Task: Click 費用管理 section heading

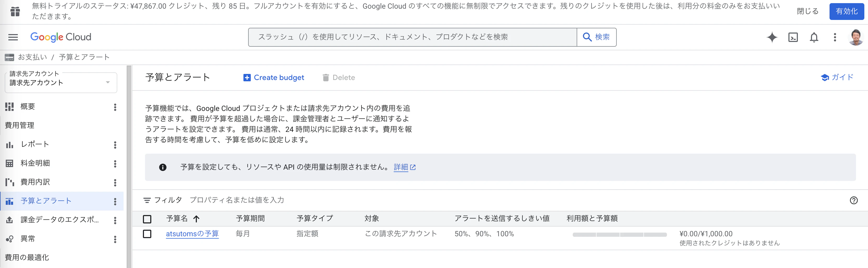Action: tap(20, 126)
